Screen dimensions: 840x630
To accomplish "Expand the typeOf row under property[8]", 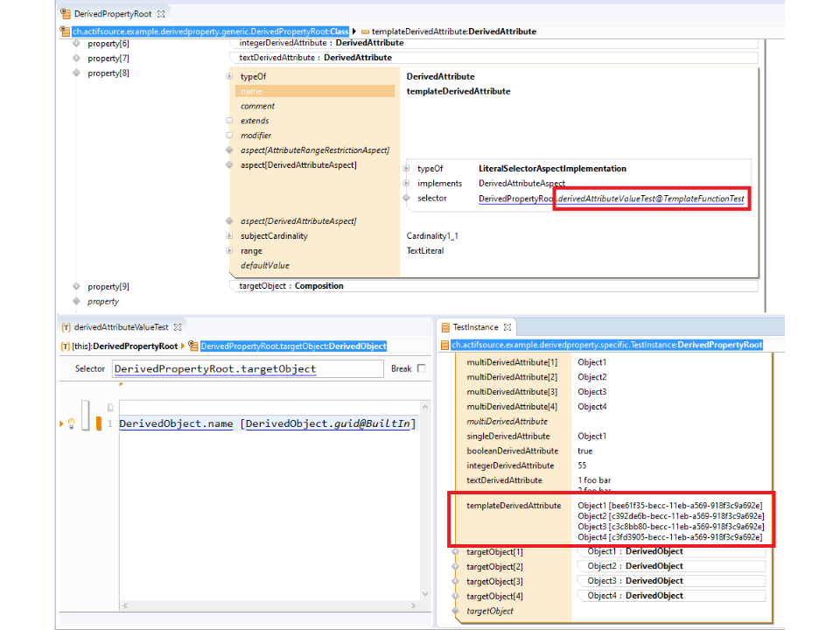I will [x=229, y=77].
